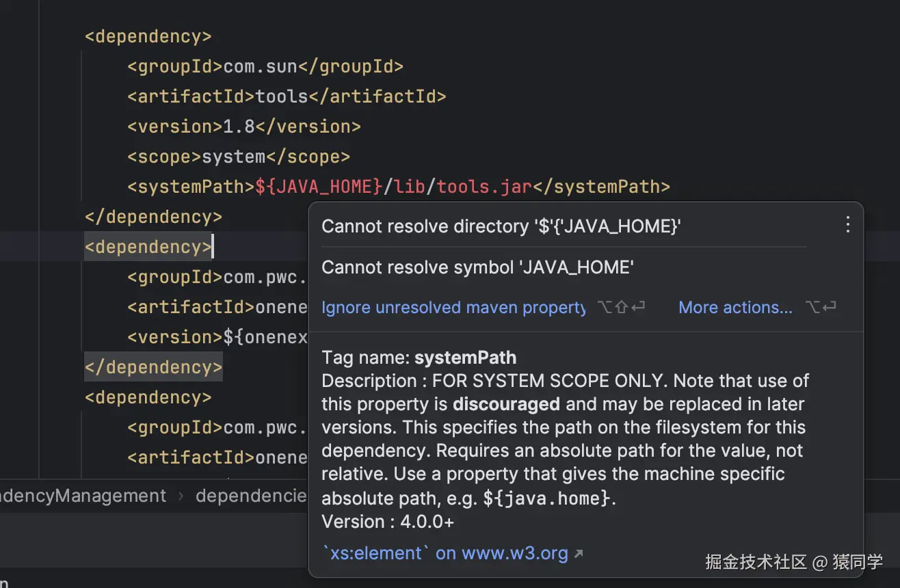The height and width of the screenshot is (588, 900).
Task: Click the red ${JAVA_HOME} property in systemPath
Action: (318, 187)
